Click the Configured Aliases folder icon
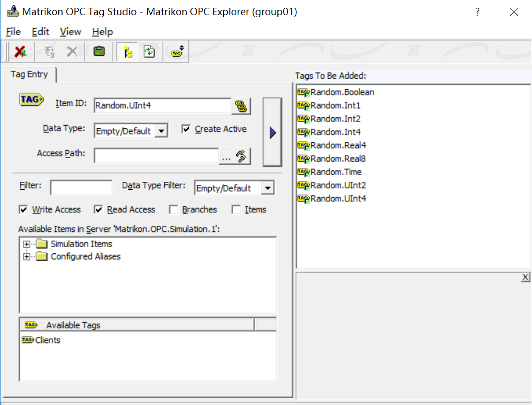This screenshot has width=532, height=405. [41, 256]
